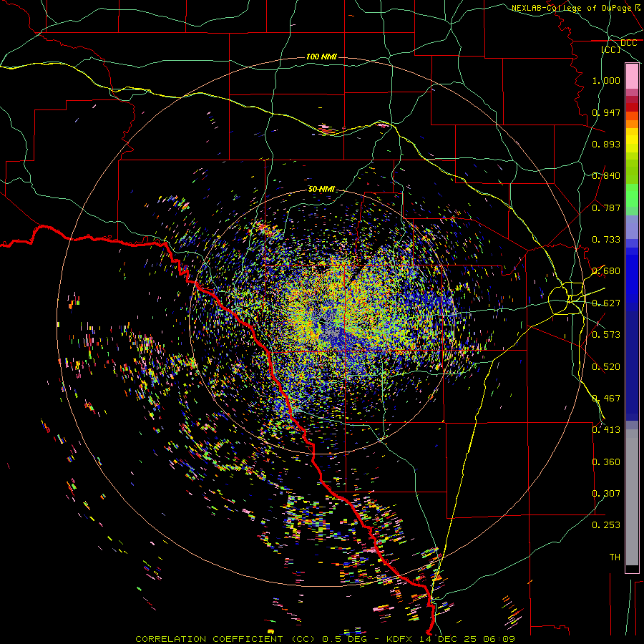This screenshot has height=644, width=644.
Task: Pick the pink color band near 1.000
Action: (632, 77)
